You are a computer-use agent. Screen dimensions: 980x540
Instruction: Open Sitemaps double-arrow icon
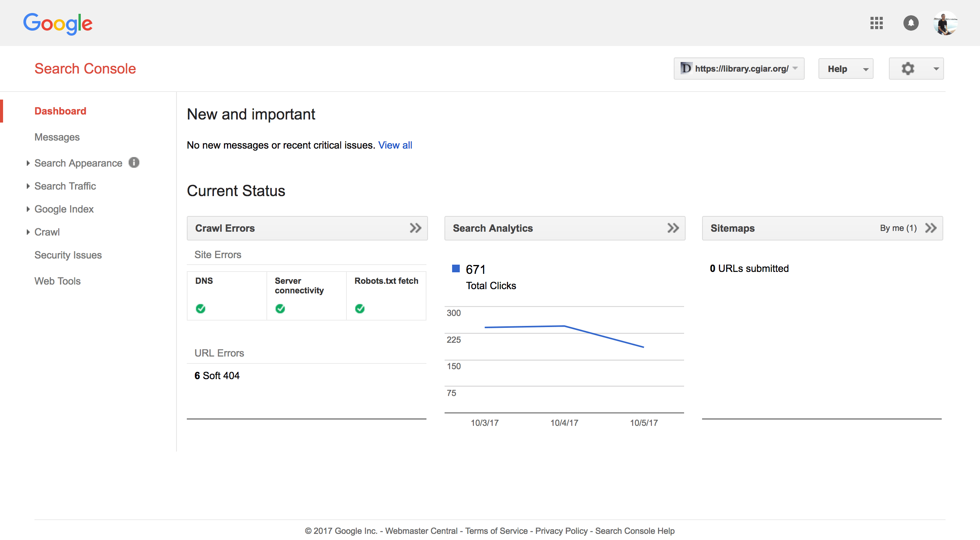pos(931,228)
